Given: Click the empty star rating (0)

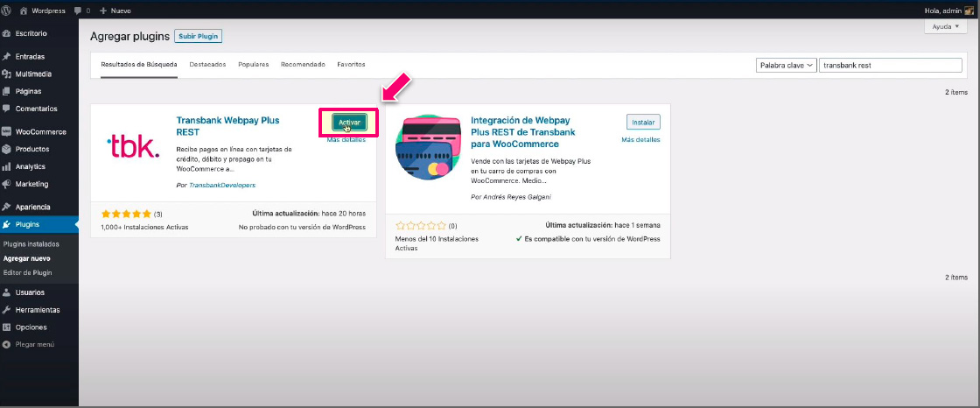Looking at the screenshot, I should pyautogui.click(x=421, y=225).
